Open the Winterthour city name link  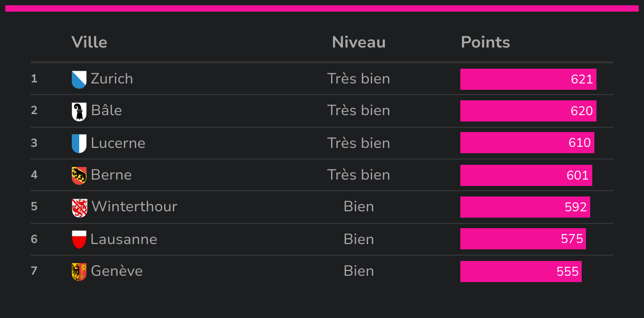[134, 207]
